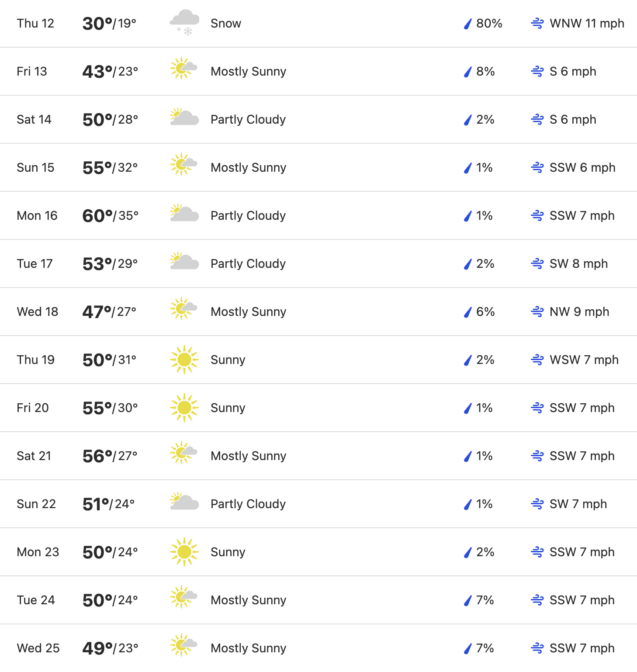Screen dimensions: 637x672
Task: Select the Sat 21 Mostly Sunny label
Action: (x=249, y=456)
